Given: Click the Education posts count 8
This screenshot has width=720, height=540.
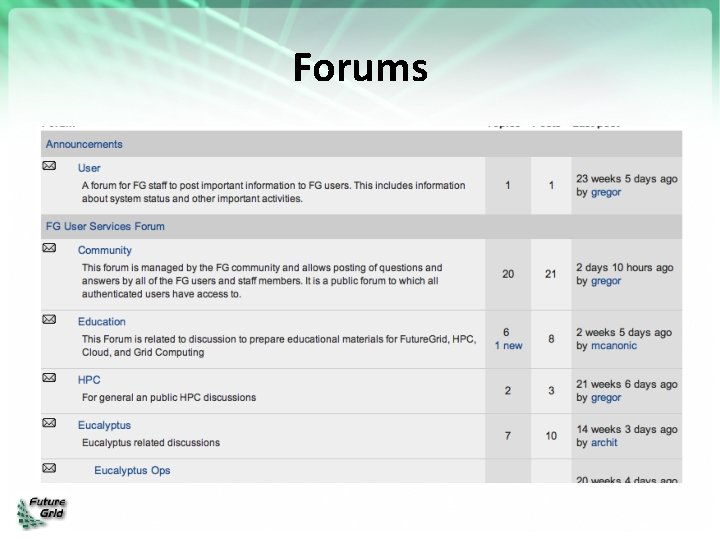Looking at the screenshot, I should (x=551, y=339).
